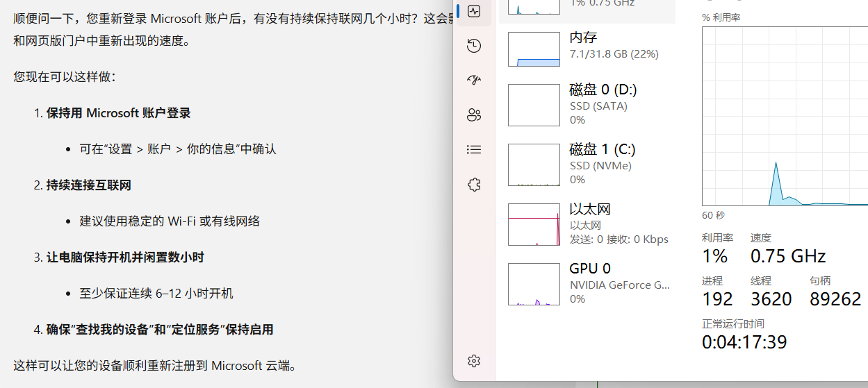Open Task Manager settings gear icon

(x=474, y=361)
